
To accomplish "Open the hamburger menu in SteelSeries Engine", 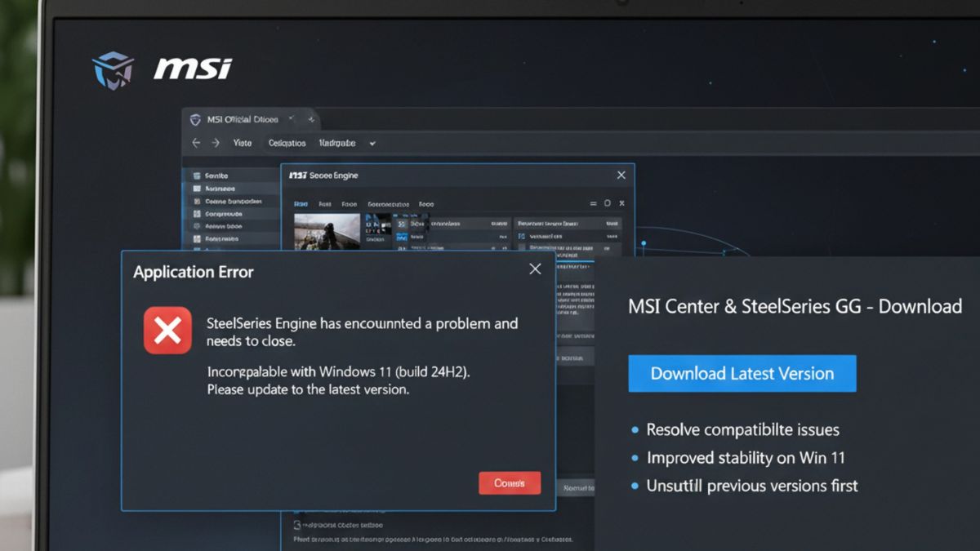I will click(x=592, y=202).
